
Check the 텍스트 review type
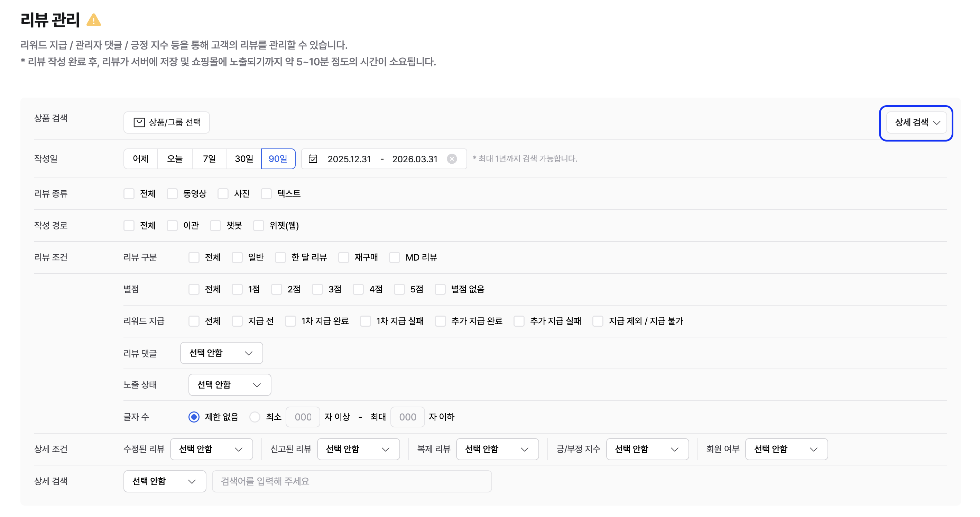pos(266,194)
